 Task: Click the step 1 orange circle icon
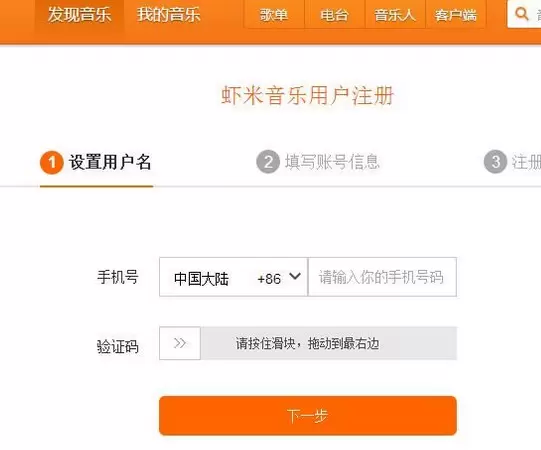click(x=52, y=162)
